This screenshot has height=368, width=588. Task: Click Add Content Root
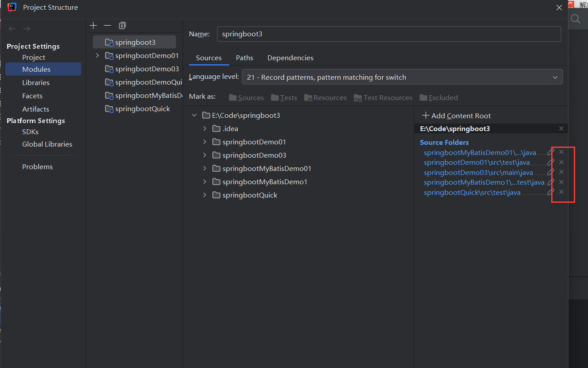coord(456,116)
